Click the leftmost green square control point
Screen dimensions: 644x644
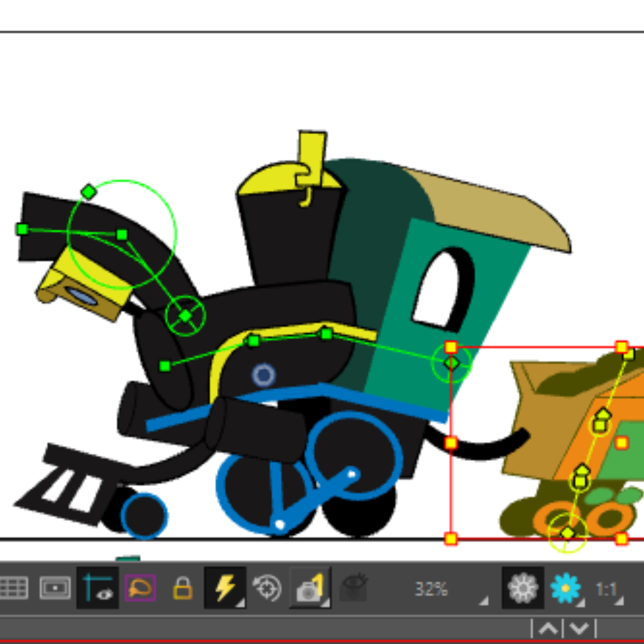pos(22,229)
